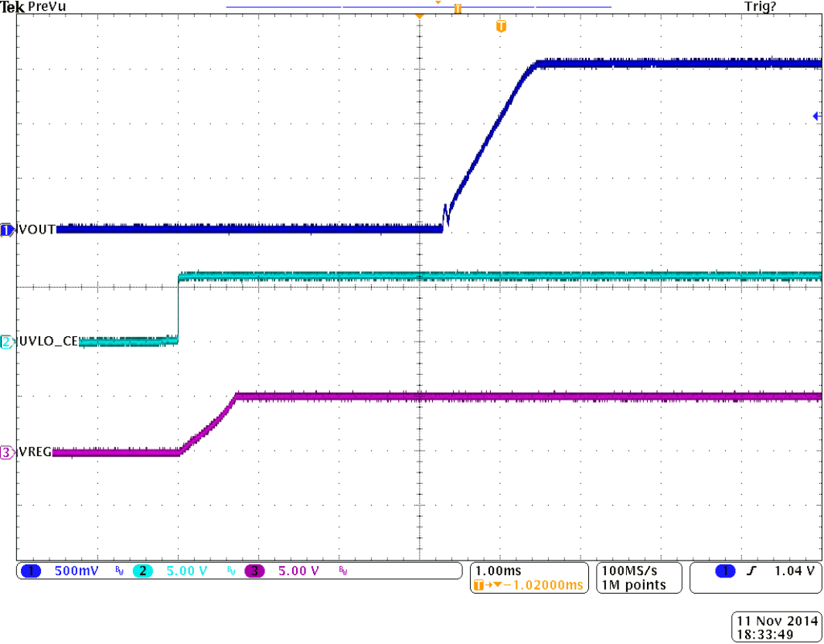Click the 1.04 V trigger level readout

(794, 571)
